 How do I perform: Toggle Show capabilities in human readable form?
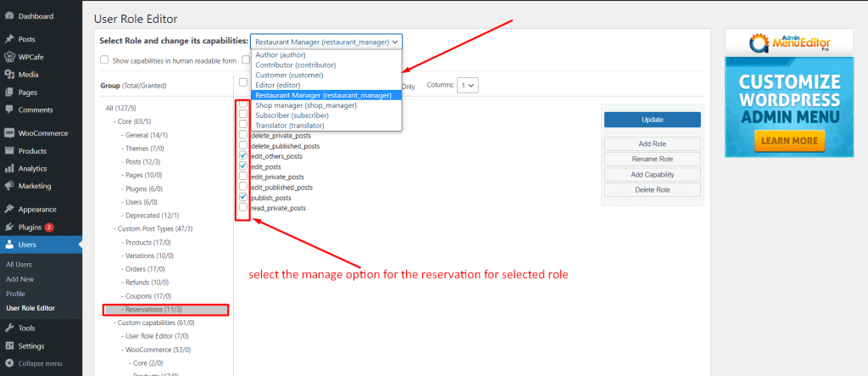tap(104, 60)
